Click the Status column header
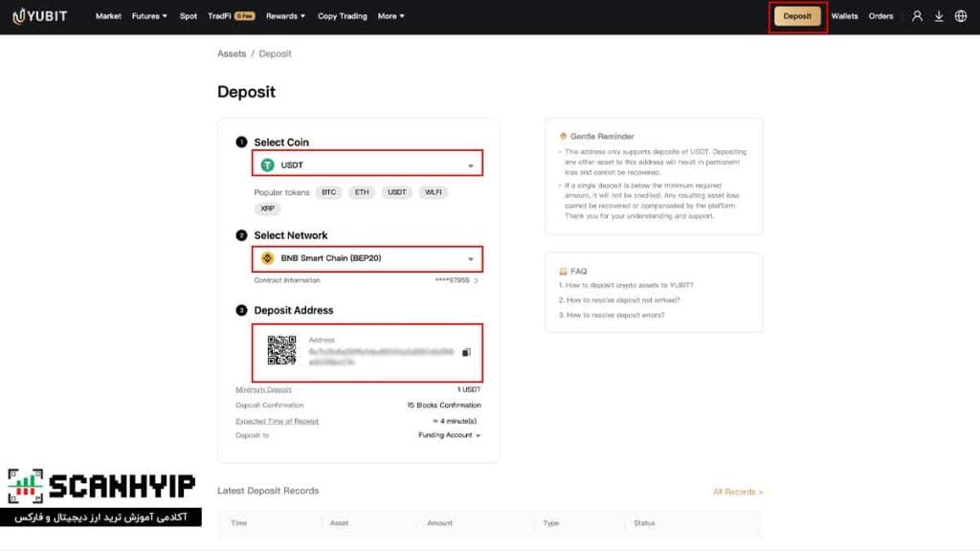Viewport: 980px width, 551px height. tap(644, 523)
